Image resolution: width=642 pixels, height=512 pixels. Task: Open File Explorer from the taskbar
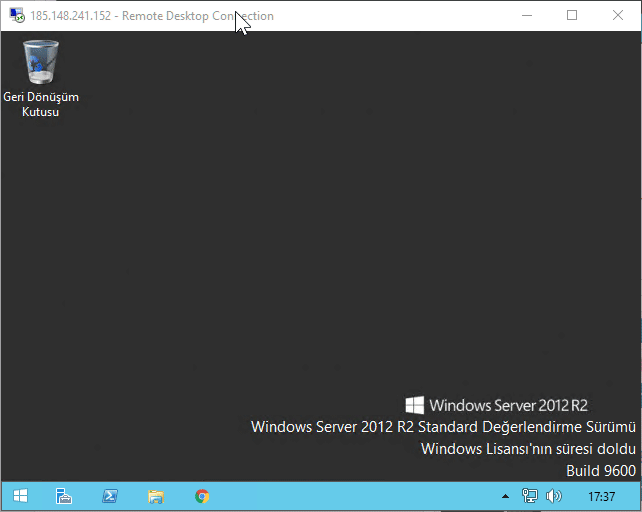pyautogui.click(x=156, y=496)
